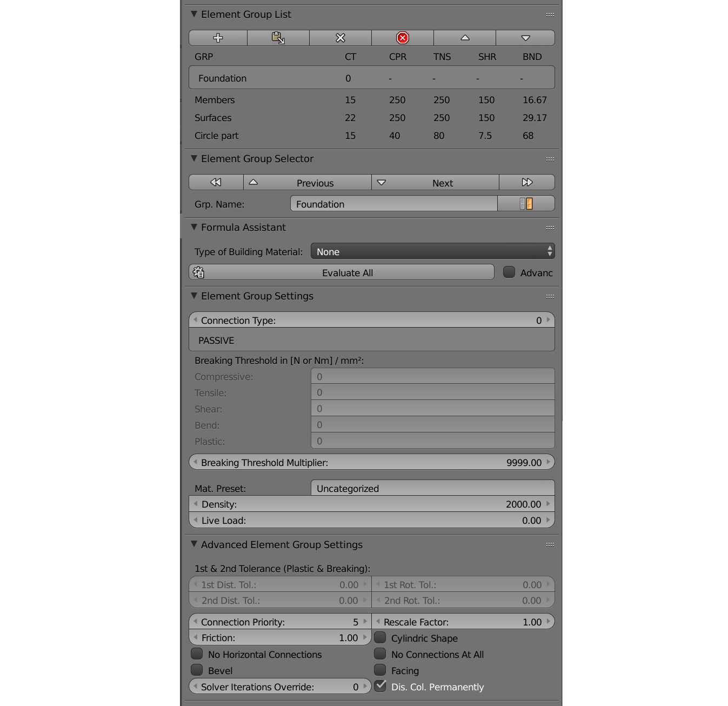This screenshot has height=706, width=728.
Task: Click the red circle remove-all icon
Action: click(402, 38)
